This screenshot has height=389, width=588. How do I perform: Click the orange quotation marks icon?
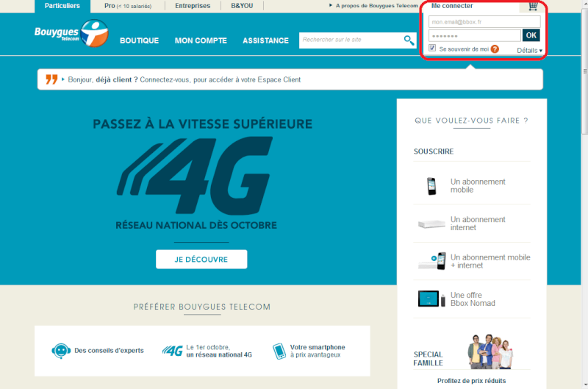[51, 79]
